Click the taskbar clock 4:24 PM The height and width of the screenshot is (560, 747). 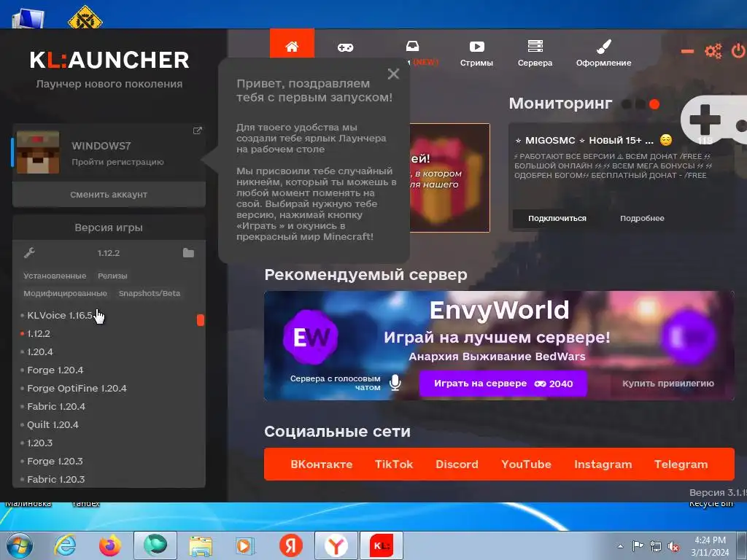click(710, 545)
